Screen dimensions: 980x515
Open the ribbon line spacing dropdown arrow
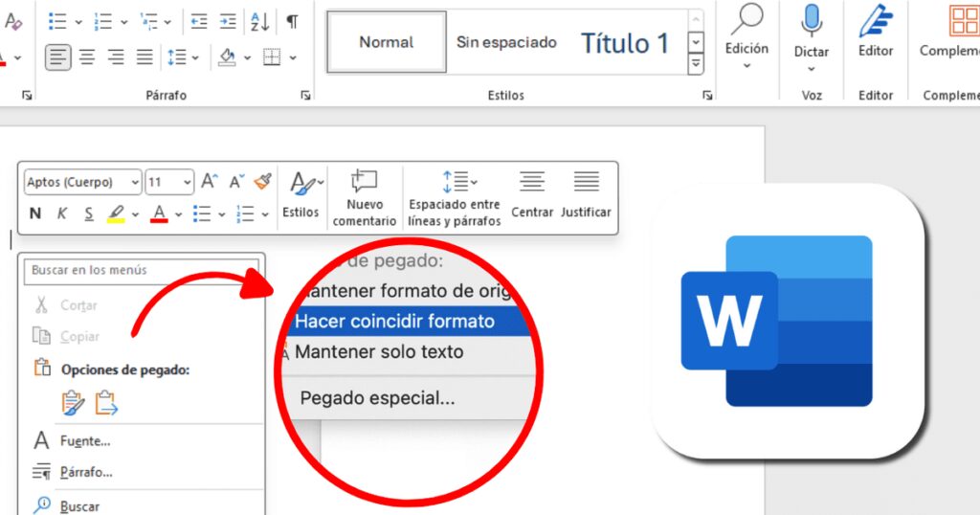[x=195, y=58]
